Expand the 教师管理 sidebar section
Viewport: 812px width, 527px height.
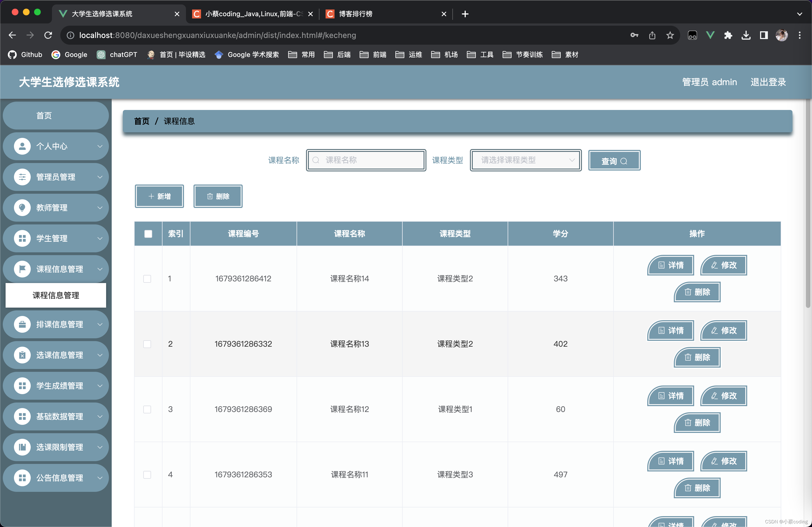click(x=56, y=208)
